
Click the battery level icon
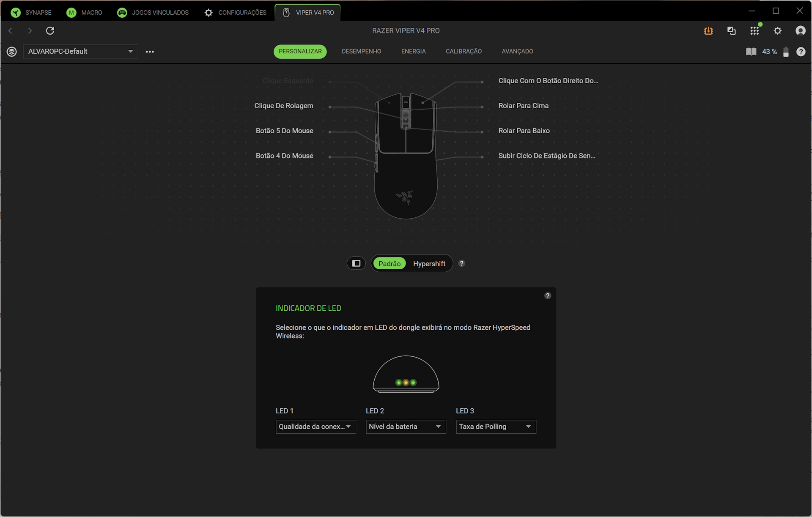(786, 52)
